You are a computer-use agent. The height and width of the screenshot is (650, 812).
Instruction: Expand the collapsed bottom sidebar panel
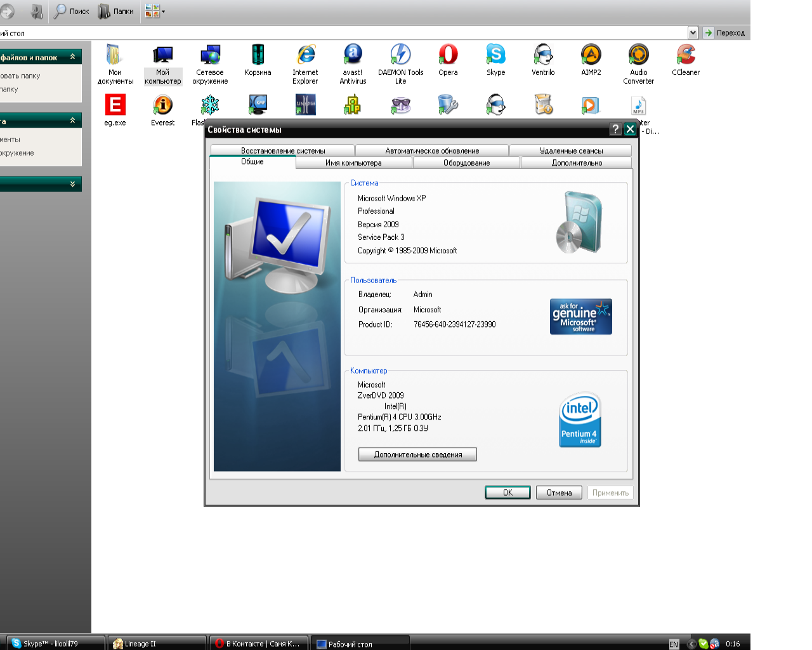click(x=72, y=184)
